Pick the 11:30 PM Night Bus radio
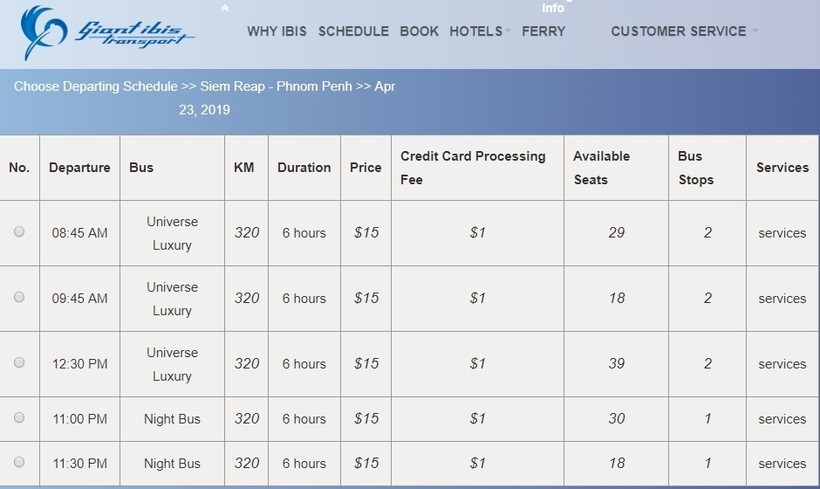 [x=19, y=462]
